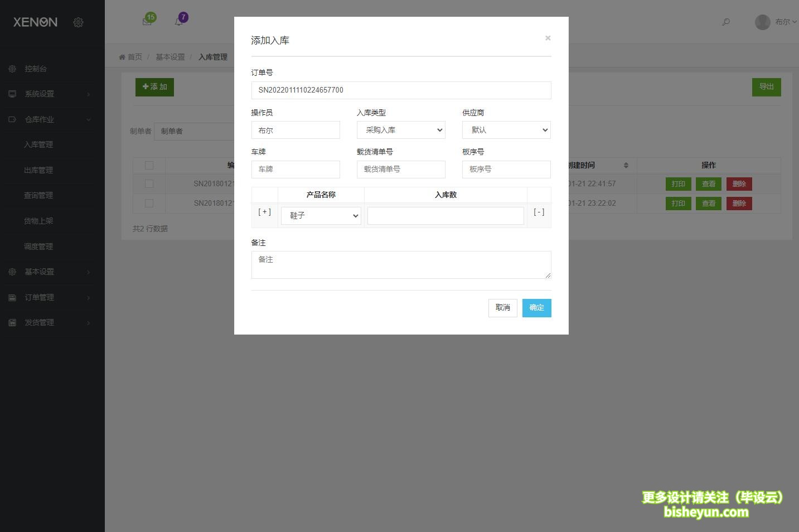Open the mail notifications icon with badge 15

point(147,21)
